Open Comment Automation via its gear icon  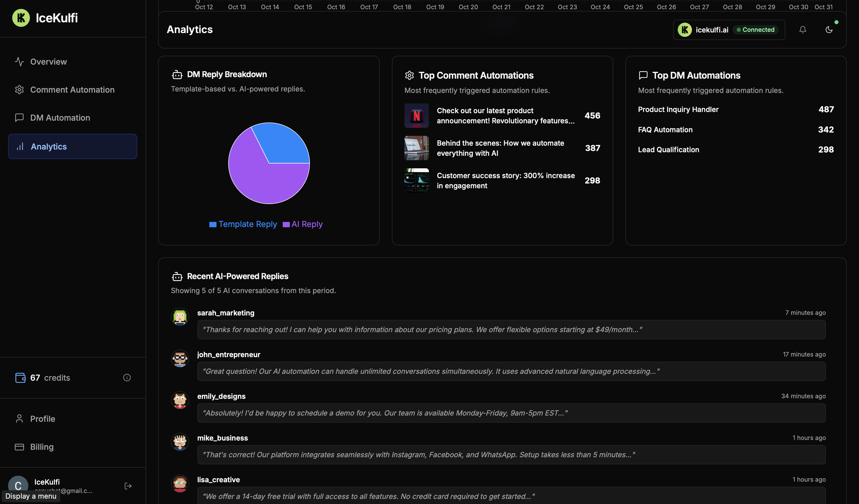(x=19, y=90)
